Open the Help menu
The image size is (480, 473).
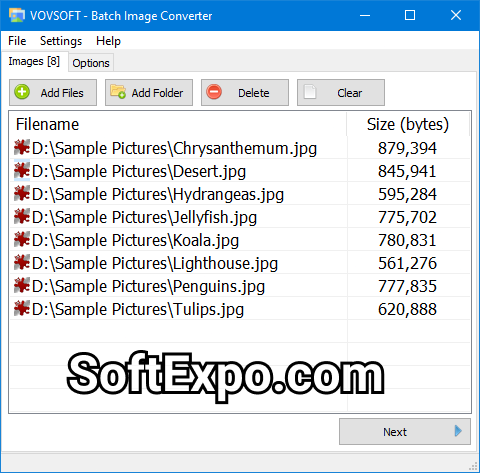[x=108, y=41]
